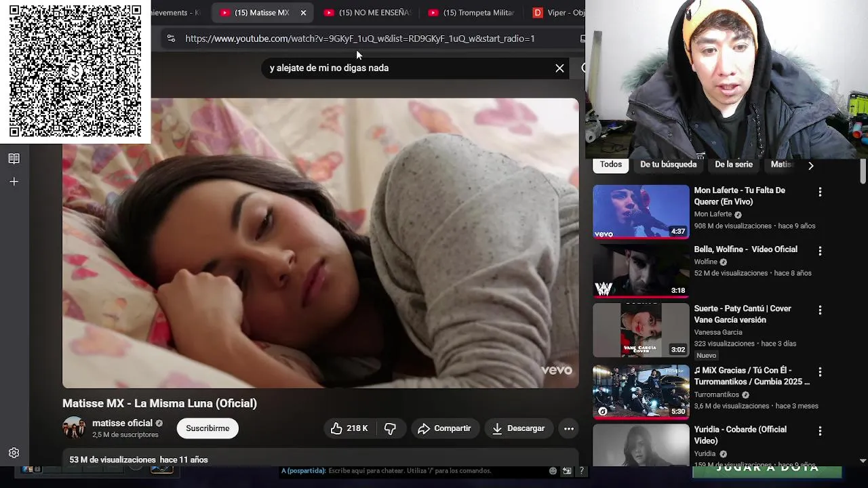The image size is (868, 488).
Task: Click the down arrow of the page scrollbar
Action: 863,460
